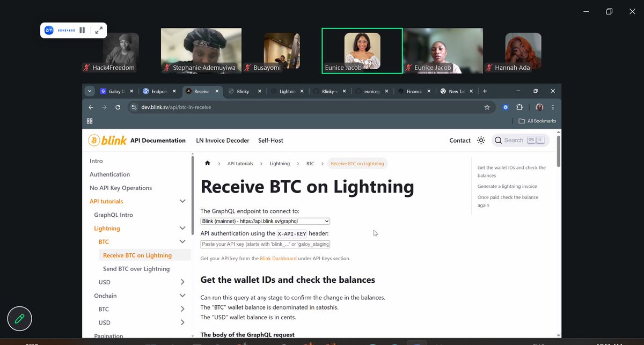644x345 pixels.
Task: Open the Chrome tab search dropdown arrow
Action: 89,91
